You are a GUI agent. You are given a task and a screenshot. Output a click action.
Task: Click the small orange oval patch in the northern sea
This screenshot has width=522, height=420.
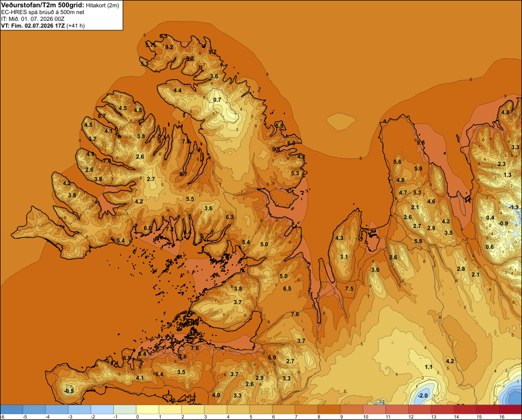coord(340,121)
